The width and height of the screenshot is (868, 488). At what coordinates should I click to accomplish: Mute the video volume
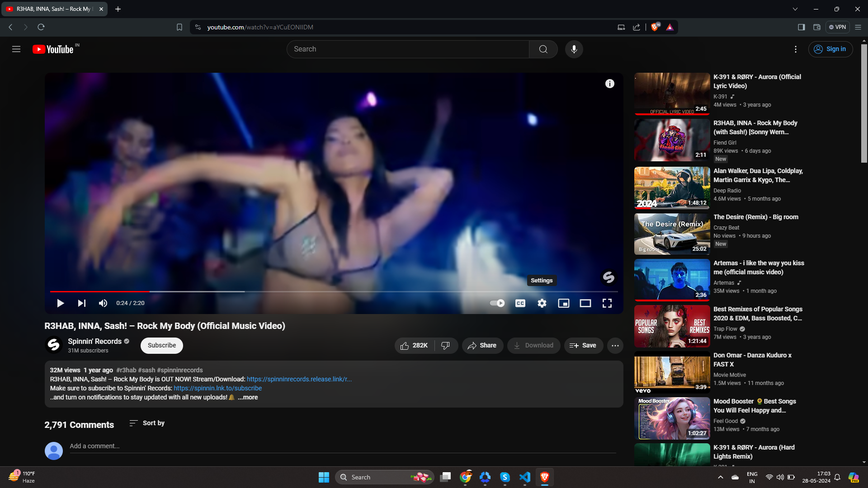pyautogui.click(x=103, y=303)
